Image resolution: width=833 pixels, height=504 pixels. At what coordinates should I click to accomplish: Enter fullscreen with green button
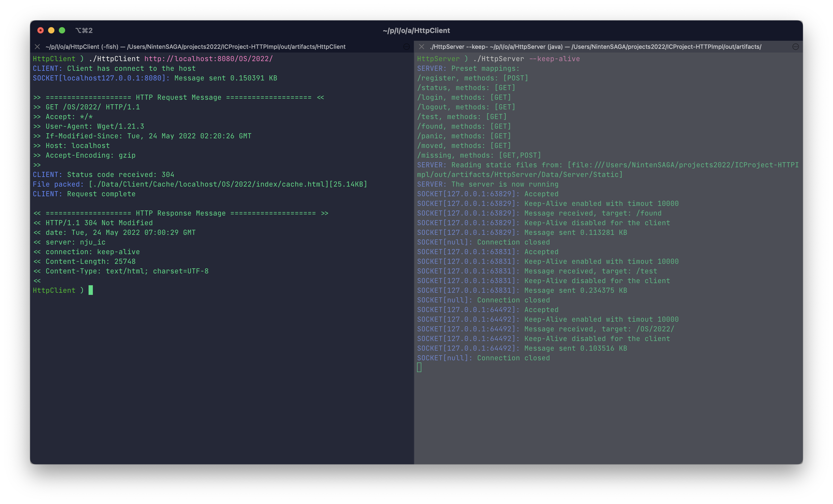(62, 30)
